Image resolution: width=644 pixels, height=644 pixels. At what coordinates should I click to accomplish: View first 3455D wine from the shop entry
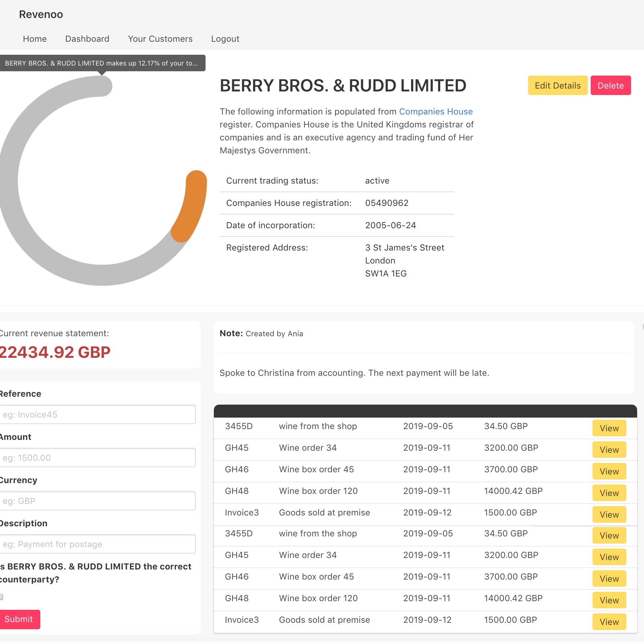609,428
